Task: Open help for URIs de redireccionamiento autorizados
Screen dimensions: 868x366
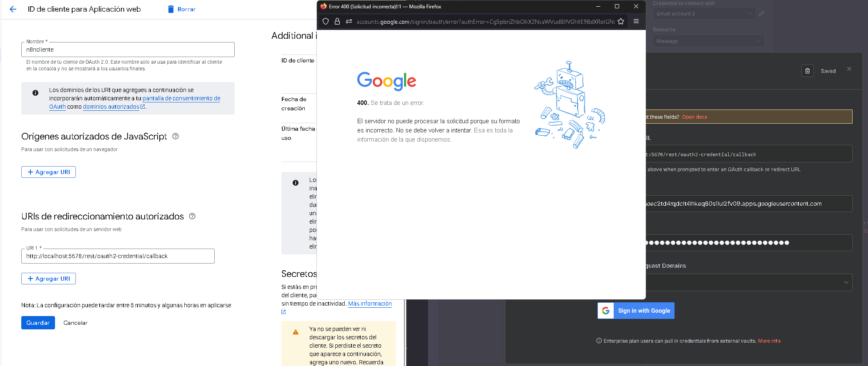Action: 192,216
